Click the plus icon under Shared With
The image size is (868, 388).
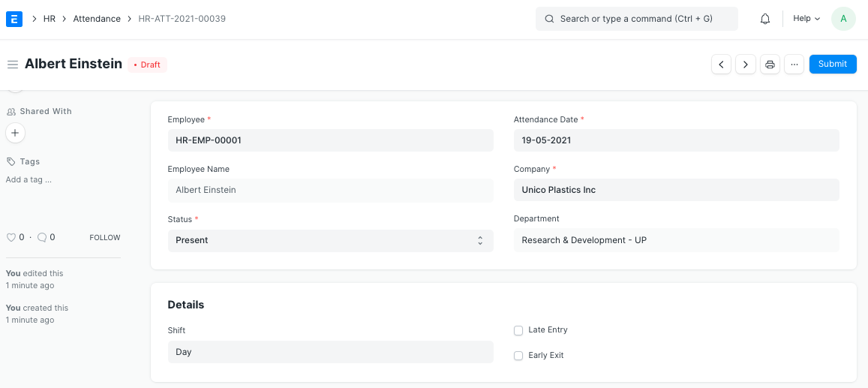15,133
